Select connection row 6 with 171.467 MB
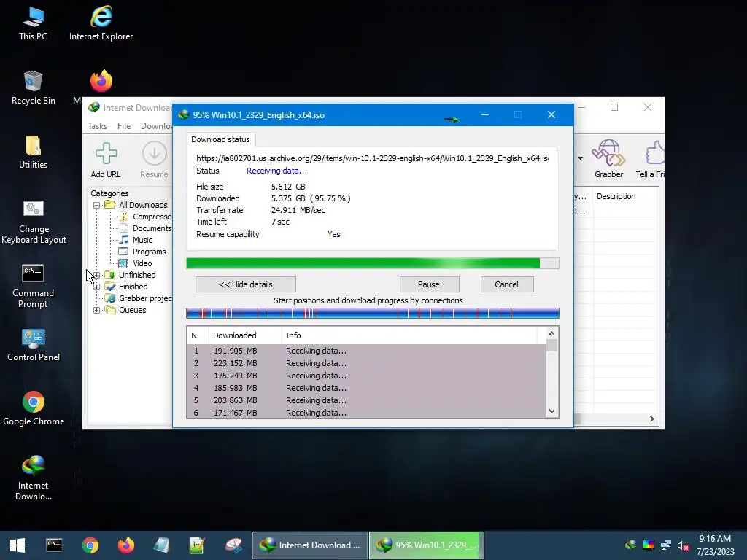 click(x=366, y=413)
